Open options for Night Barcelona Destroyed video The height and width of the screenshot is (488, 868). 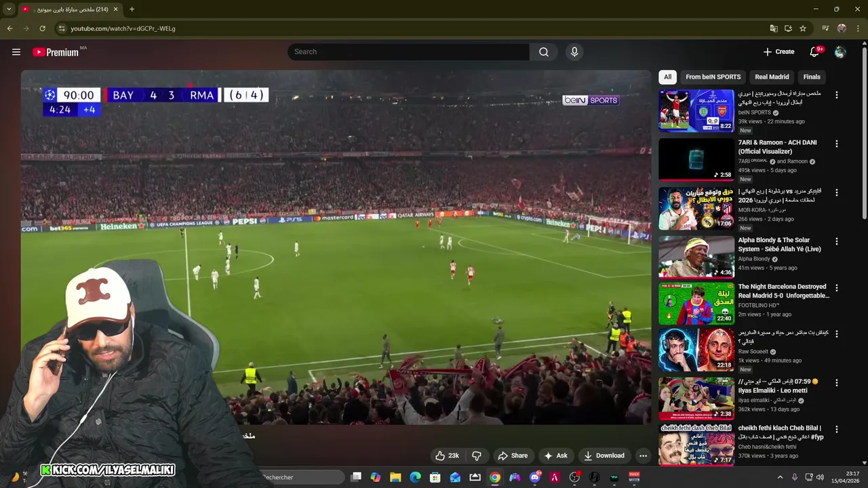836,288
